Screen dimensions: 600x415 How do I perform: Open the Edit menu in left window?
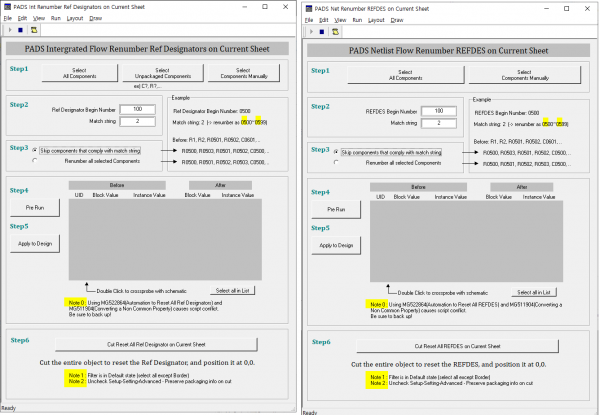[x=22, y=18]
